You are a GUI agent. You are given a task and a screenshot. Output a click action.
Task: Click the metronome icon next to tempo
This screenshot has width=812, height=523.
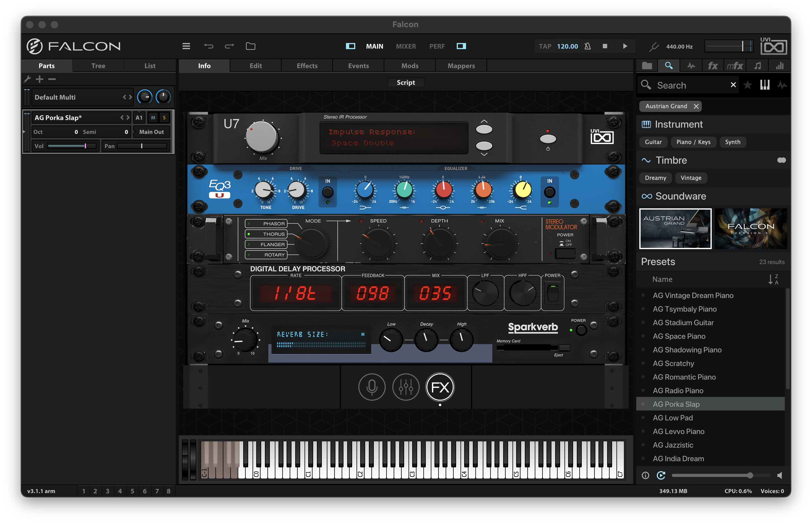587,46
